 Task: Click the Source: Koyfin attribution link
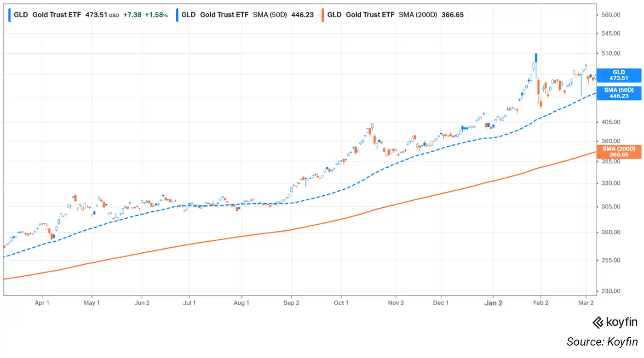pyautogui.click(x=601, y=341)
